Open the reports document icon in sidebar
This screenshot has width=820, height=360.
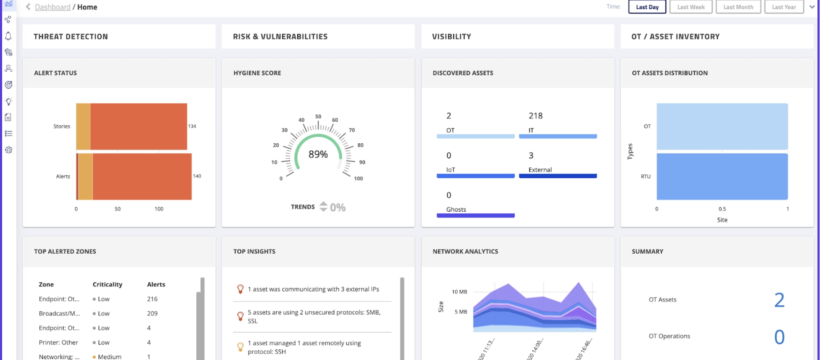coord(8,117)
